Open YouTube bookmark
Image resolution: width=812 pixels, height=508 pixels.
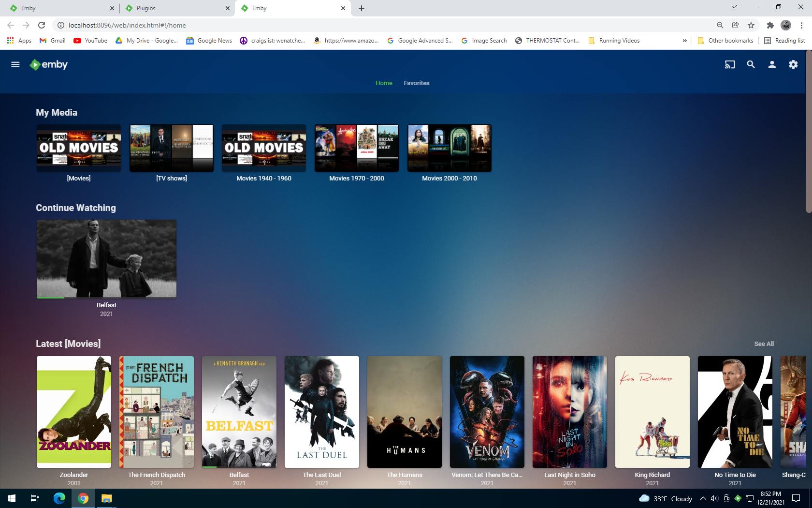[90, 41]
